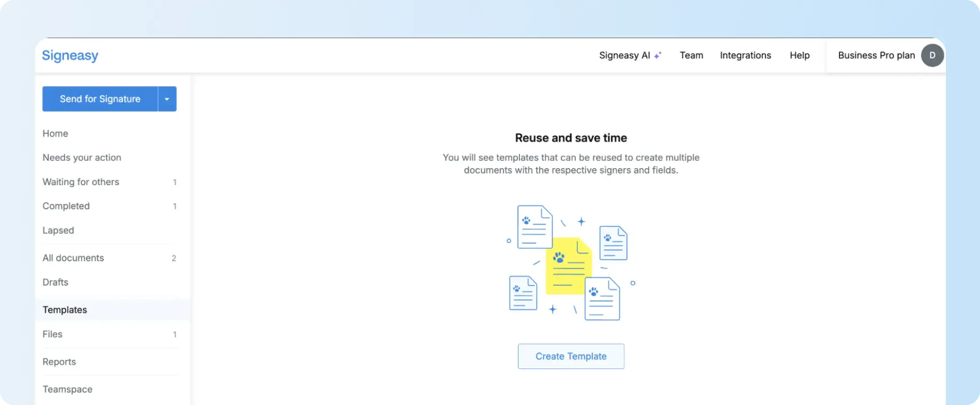Open the Help menu

800,56
